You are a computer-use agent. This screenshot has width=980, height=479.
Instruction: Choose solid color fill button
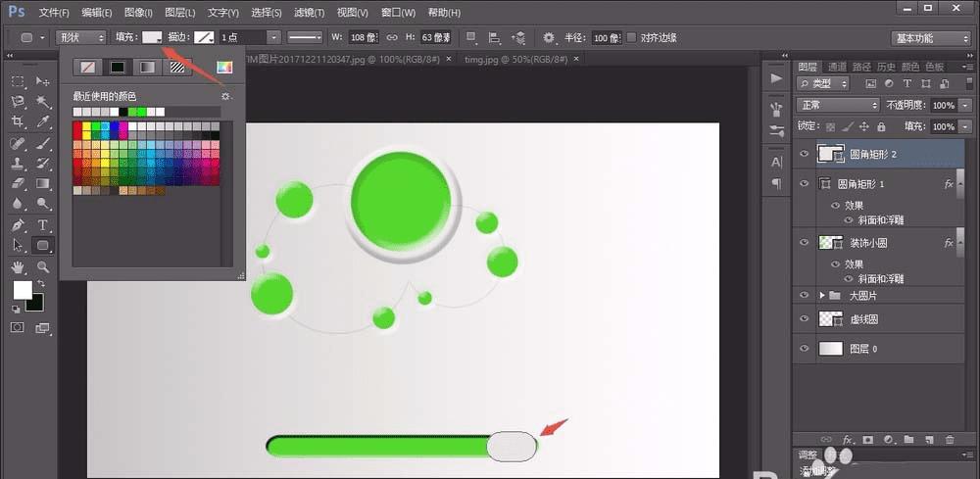pos(118,67)
